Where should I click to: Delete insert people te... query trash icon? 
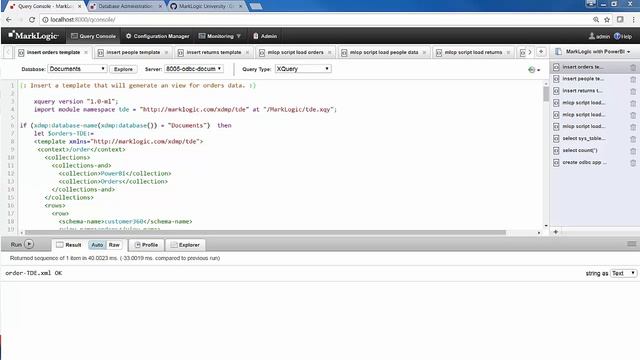point(633,79)
